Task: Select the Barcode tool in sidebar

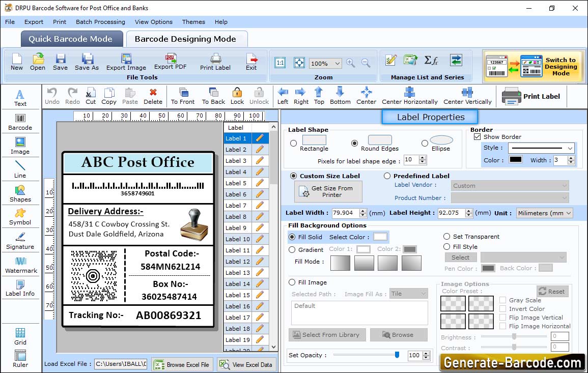Action: pos(20,122)
